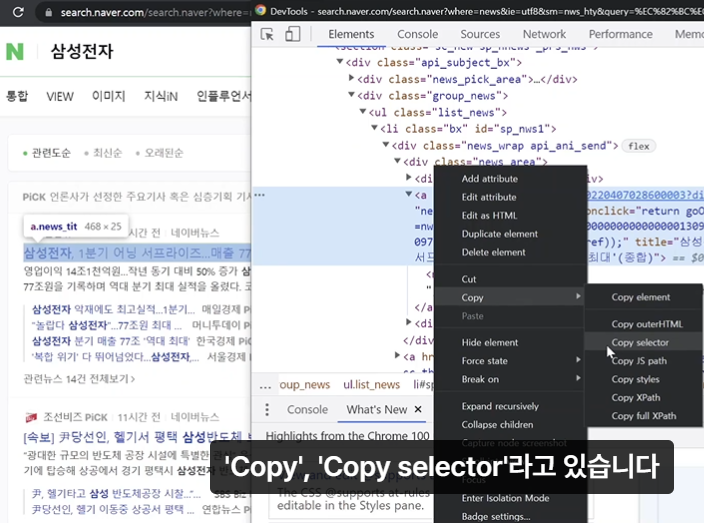The height and width of the screenshot is (524, 705).
Task: Choose Cut in context menu
Action: pyautogui.click(x=510, y=279)
